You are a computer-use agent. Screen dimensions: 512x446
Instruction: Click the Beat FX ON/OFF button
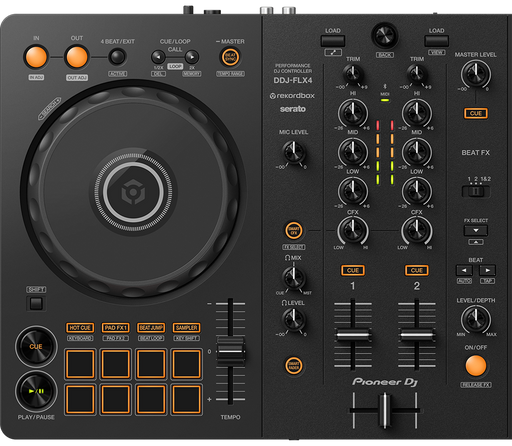[476, 365]
